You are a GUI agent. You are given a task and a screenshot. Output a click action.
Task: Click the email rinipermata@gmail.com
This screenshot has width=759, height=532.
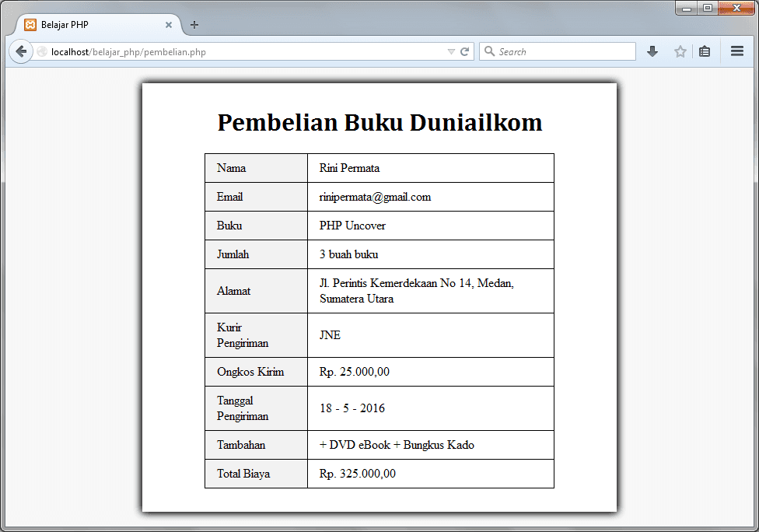click(375, 197)
